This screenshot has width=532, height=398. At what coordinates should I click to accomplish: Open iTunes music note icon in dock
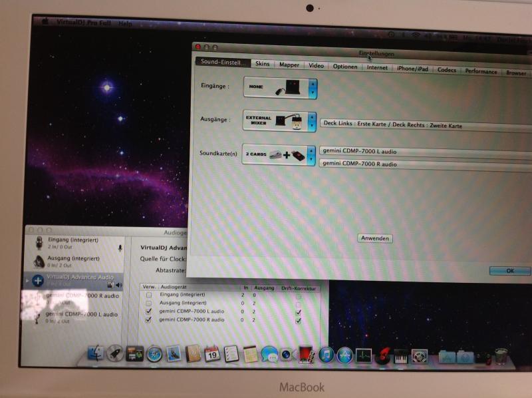327,355
